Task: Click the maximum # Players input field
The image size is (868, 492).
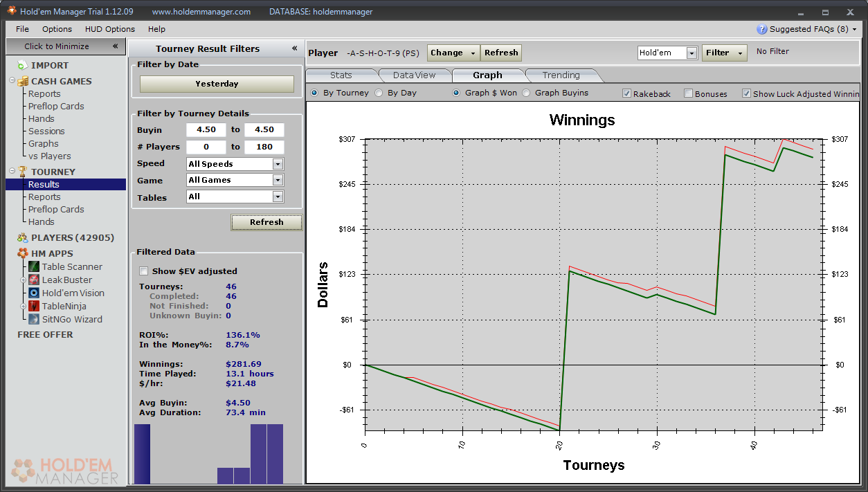Action: pyautogui.click(x=264, y=147)
